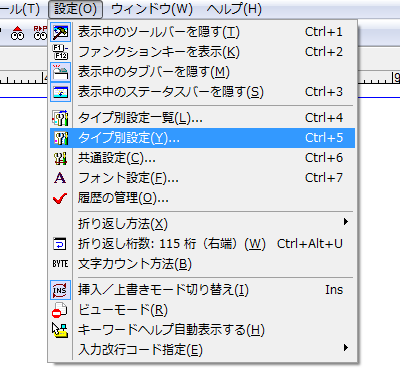Click the toolbar toggle icon
The image size is (400, 382).
coord(60,32)
